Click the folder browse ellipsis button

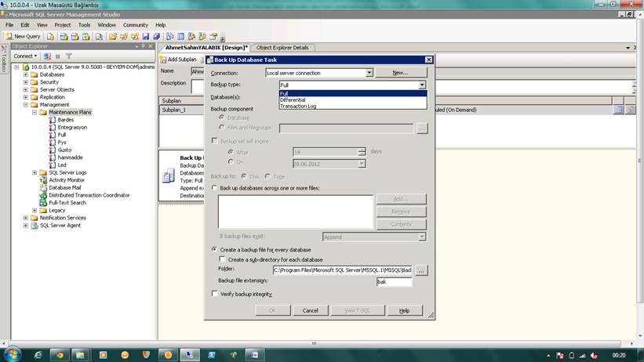point(421,270)
